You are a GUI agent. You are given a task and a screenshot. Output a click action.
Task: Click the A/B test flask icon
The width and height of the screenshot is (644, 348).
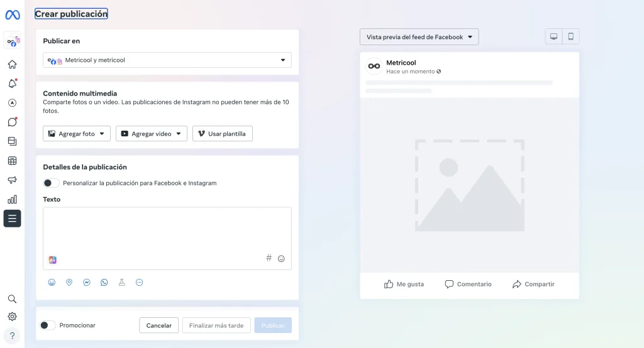click(x=121, y=282)
